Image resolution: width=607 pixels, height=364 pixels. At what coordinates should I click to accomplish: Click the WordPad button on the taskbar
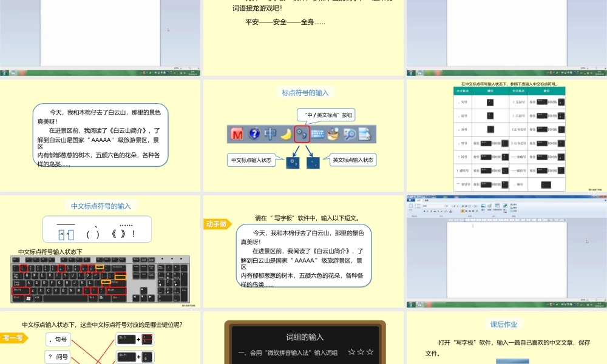[x=419, y=304]
